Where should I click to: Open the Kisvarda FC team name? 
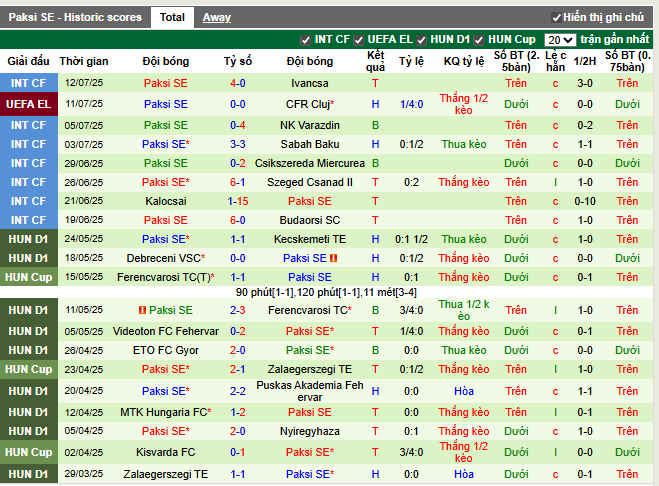click(x=166, y=452)
